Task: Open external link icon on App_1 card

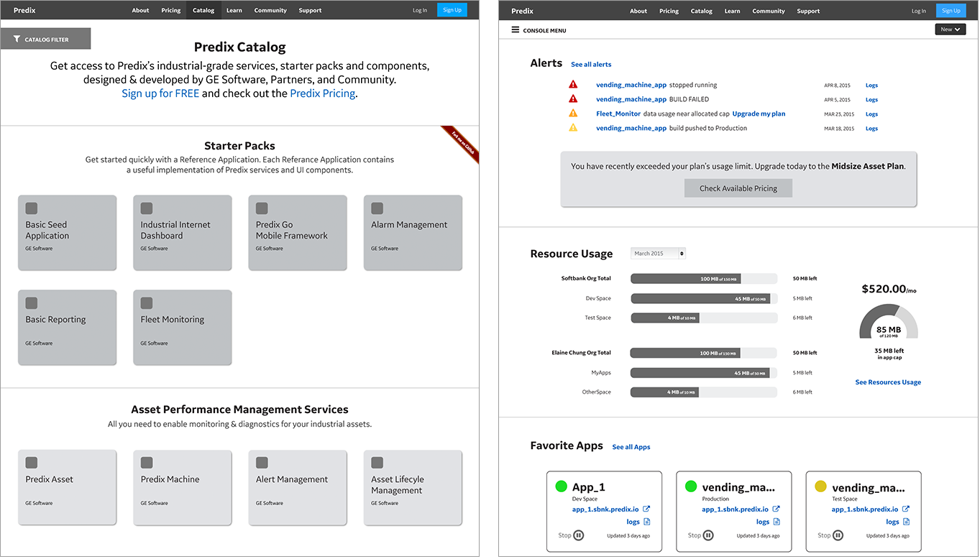Action: (646, 509)
